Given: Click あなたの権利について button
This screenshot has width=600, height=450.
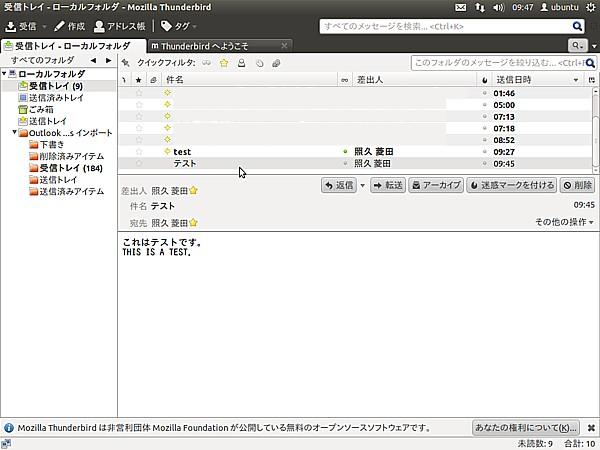Looking at the screenshot, I should tap(526, 427).
